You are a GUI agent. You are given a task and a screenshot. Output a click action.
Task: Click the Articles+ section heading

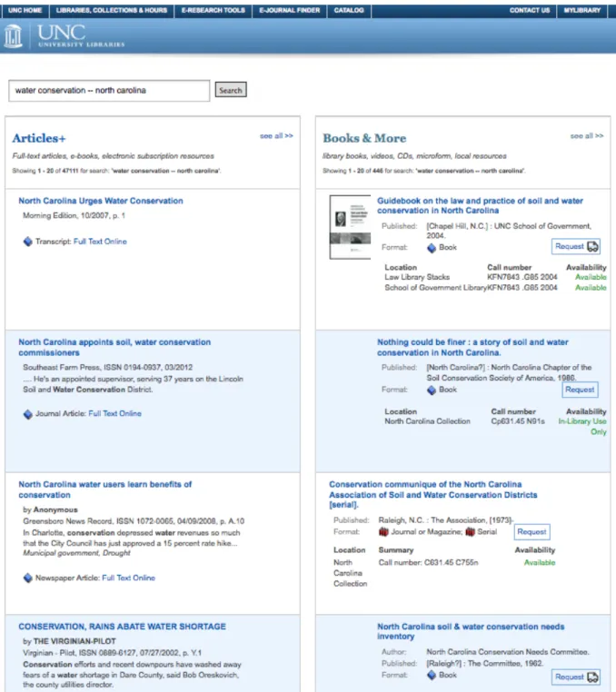tap(39, 138)
